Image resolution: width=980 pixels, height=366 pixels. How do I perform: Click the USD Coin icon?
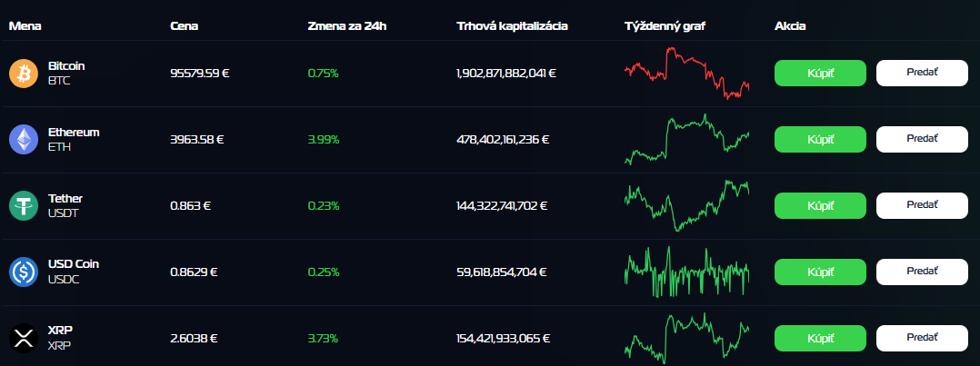(x=24, y=272)
